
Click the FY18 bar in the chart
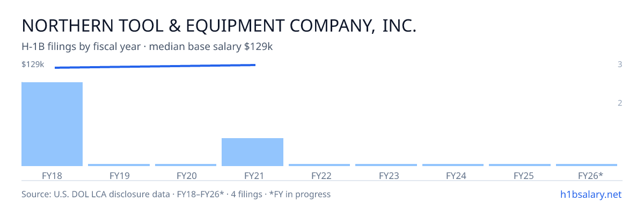coord(52,124)
